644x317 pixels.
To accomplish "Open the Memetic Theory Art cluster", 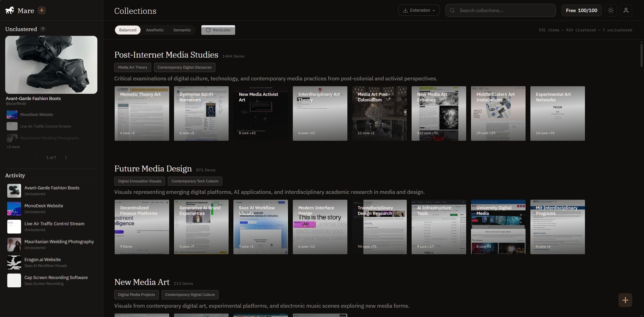I will tap(142, 113).
